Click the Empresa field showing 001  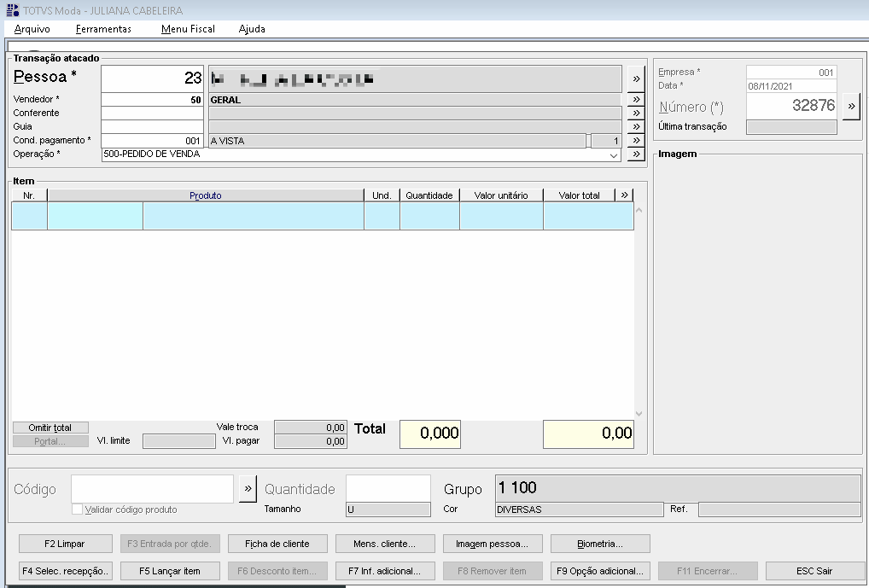[791, 72]
